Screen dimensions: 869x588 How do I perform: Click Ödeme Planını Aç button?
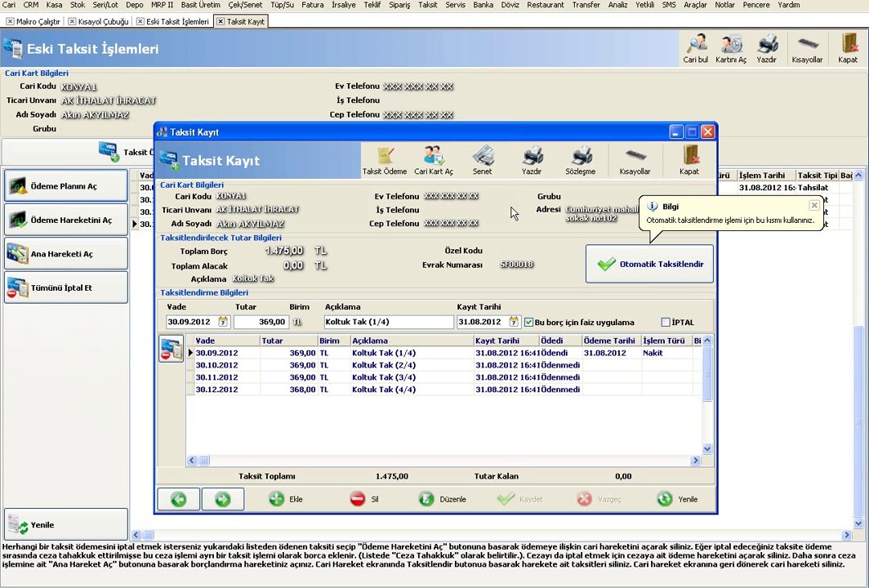(x=66, y=186)
